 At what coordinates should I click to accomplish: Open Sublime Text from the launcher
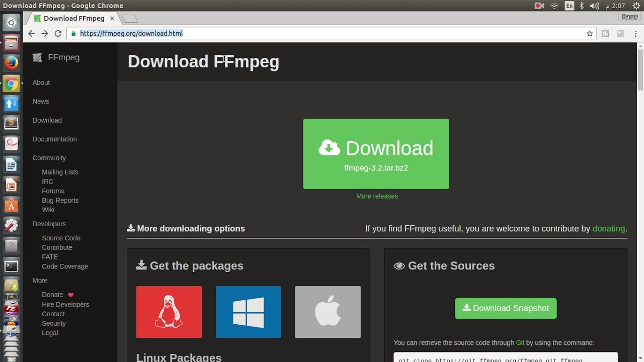click(11, 123)
